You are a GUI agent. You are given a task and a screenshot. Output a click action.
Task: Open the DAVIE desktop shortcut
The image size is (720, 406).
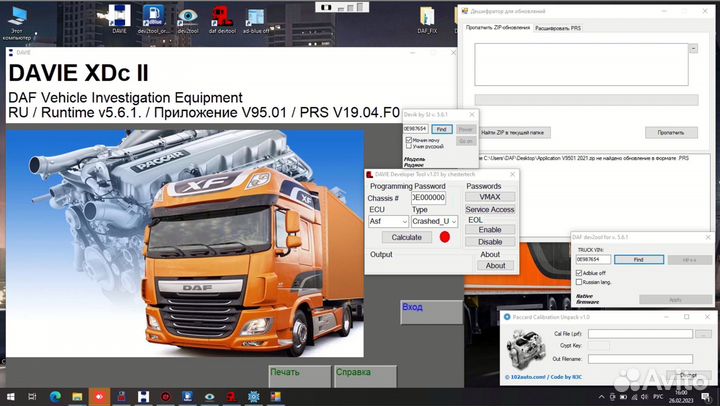coord(118,19)
